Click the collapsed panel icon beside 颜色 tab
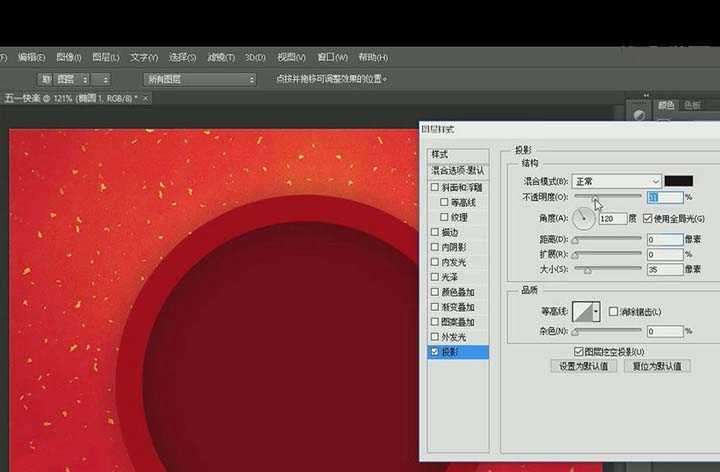 [639, 114]
